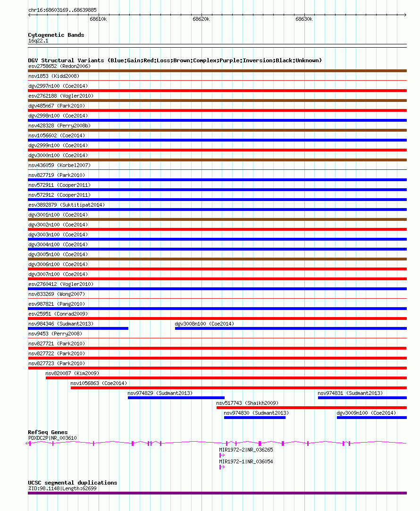This screenshot has width=420, height=511.
Task: Click the MIR1972-1 magenta gene arrow glyph
Action: point(222,467)
